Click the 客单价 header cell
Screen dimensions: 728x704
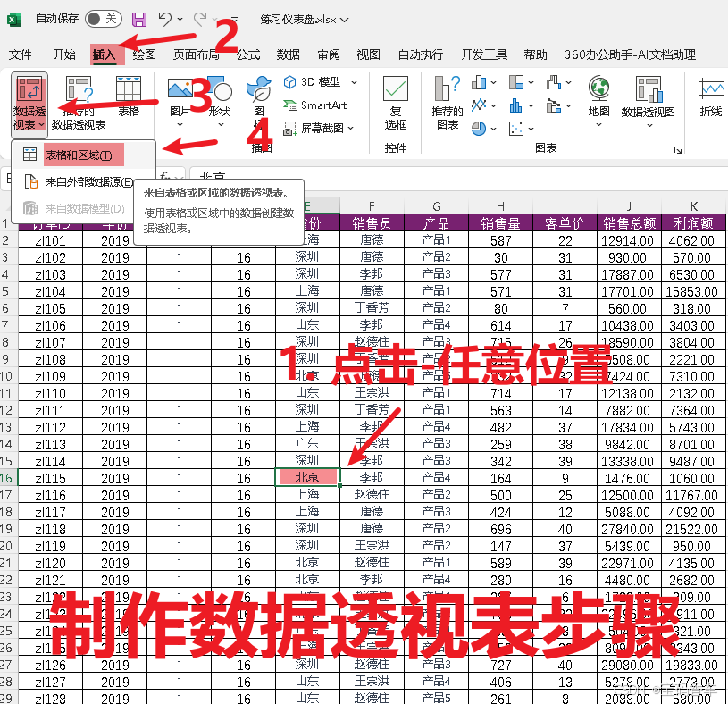[x=565, y=223]
